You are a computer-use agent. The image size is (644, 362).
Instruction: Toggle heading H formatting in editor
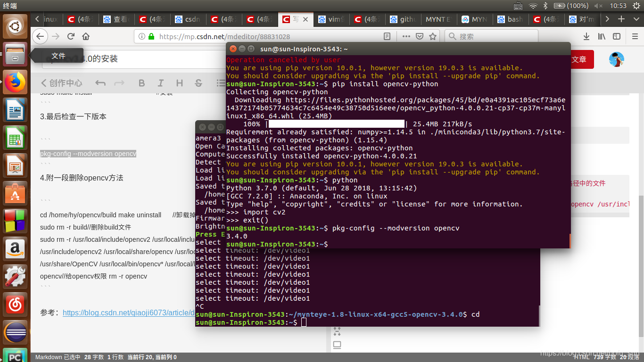click(x=179, y=83)
